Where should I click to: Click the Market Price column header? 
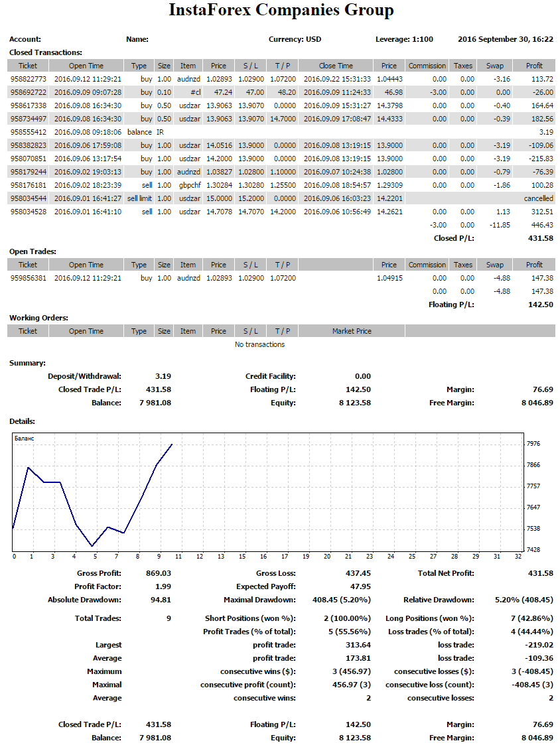pos(352,331)
